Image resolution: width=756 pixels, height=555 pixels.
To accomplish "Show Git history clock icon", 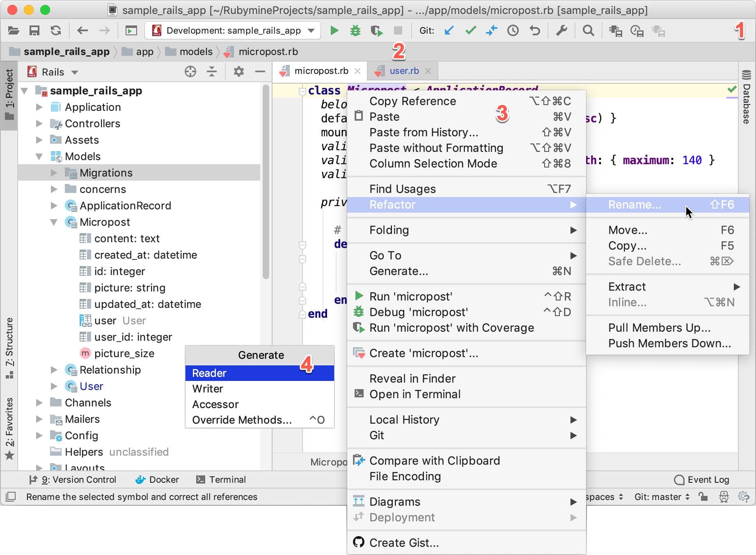I will 513,30.
